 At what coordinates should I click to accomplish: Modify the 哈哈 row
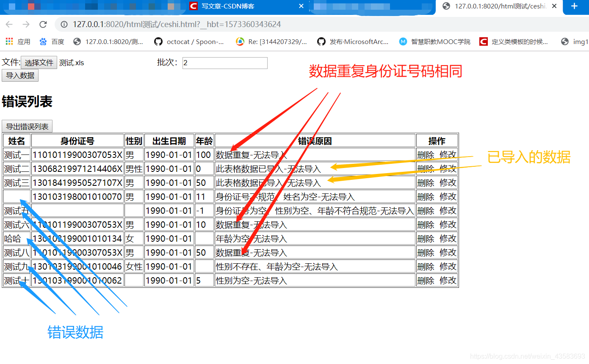(448, 239)
